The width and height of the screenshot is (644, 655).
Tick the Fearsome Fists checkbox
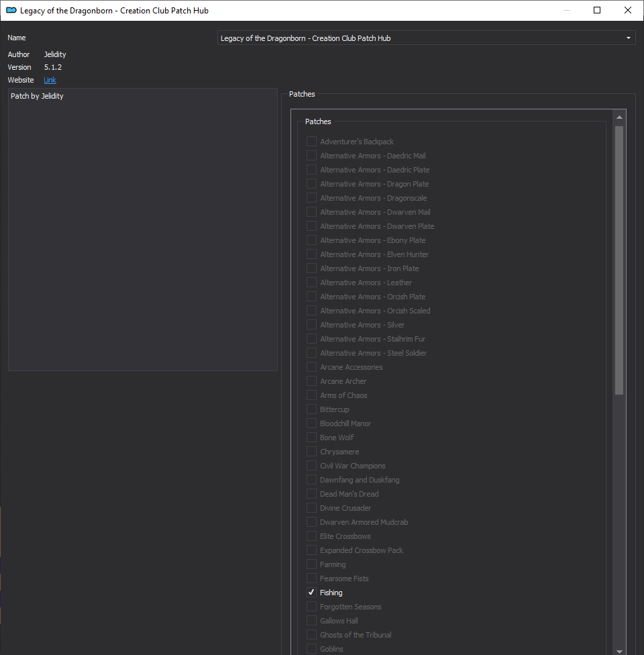pyautogui.click(x=311, y=578)
